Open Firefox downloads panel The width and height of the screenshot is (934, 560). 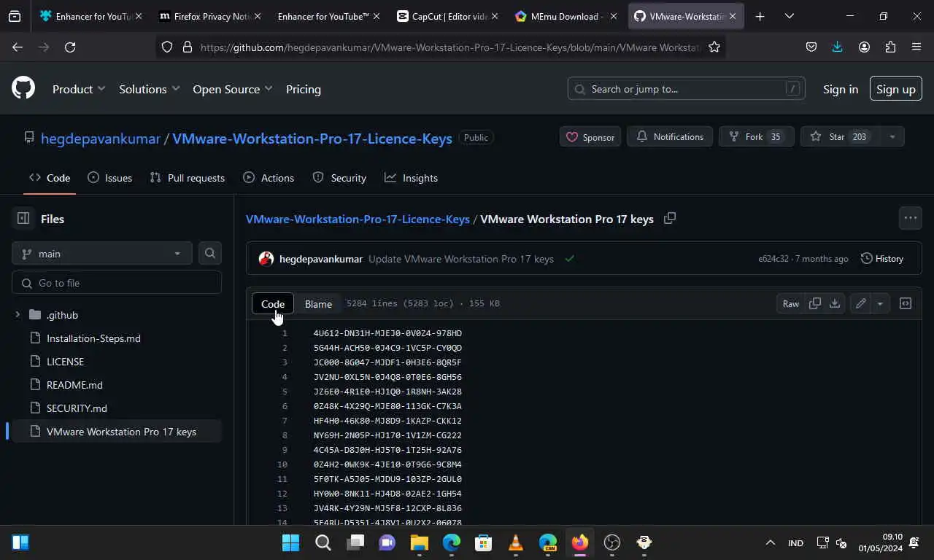pos(837,47)
